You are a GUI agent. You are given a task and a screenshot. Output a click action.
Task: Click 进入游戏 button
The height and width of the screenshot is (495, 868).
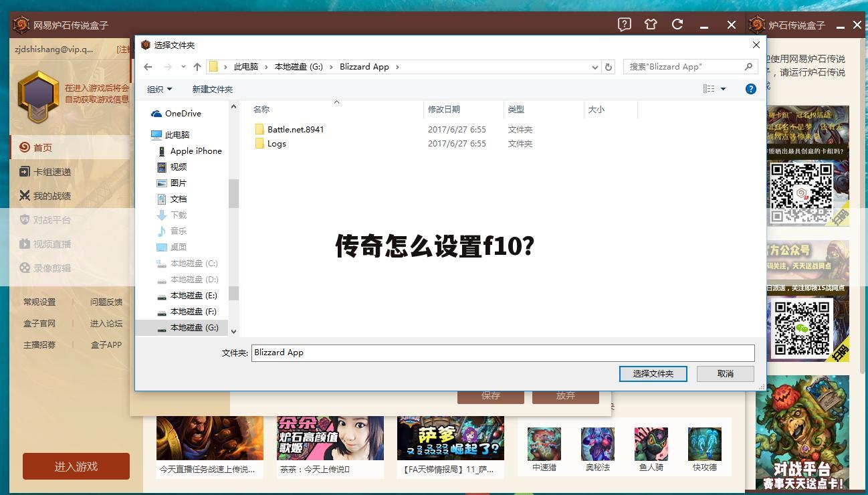click(76, 466)
